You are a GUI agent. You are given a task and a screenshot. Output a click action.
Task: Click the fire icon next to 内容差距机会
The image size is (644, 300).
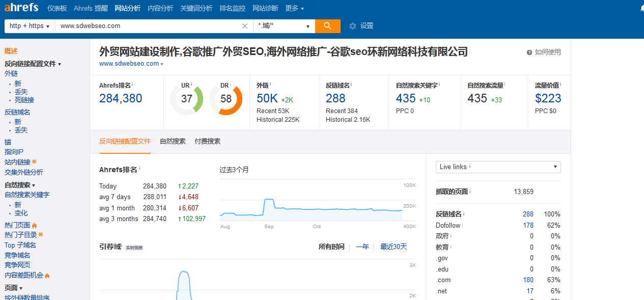click(x=47, y=276)
